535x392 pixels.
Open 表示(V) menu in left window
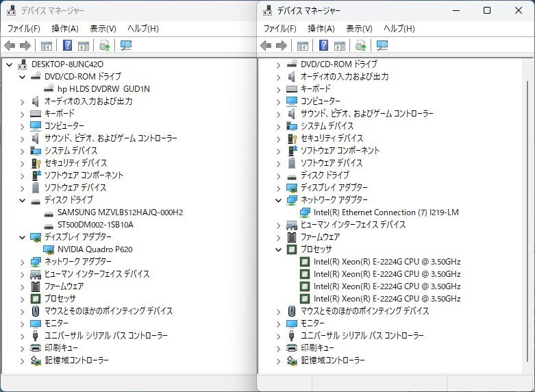tap(103, 28)
